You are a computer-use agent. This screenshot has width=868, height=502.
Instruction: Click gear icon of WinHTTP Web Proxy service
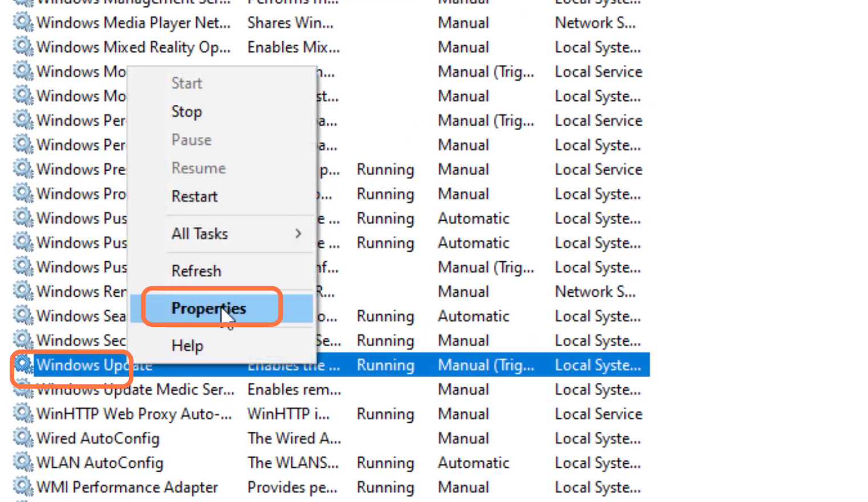(x=23, y=414)
